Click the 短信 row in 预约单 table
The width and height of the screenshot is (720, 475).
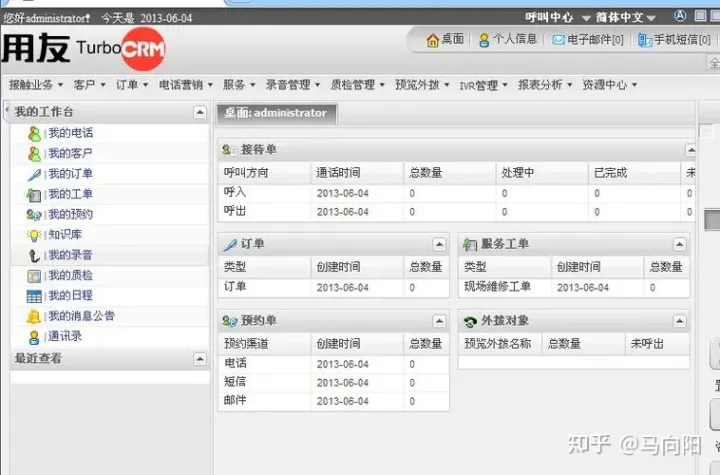pyautogui.click(x=334, y=382)
